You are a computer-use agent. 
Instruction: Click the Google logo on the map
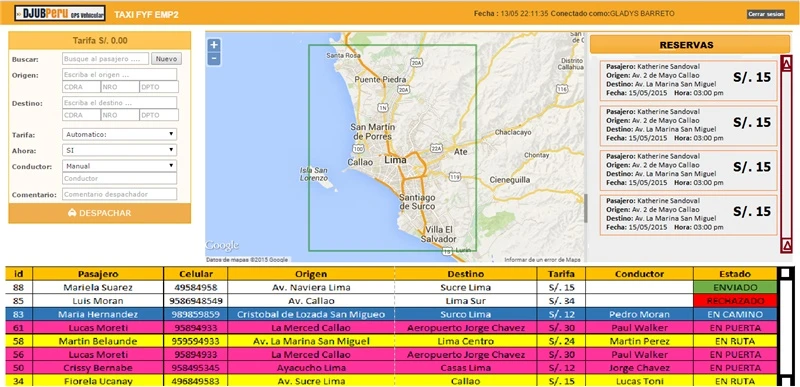point(222,246)
